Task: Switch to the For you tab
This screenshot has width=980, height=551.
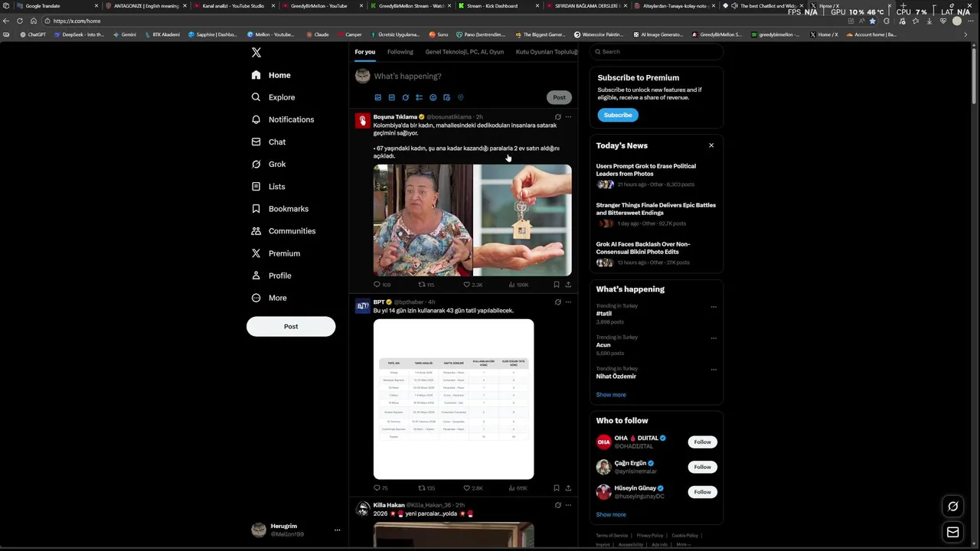Action: click(365, 52)
